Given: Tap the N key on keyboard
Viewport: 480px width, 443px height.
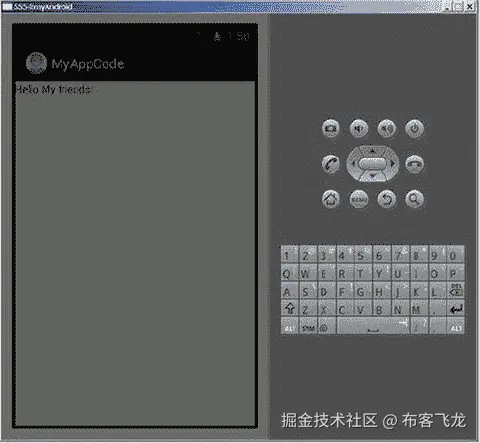Looking at the screenshot, I should coord(401,309).
